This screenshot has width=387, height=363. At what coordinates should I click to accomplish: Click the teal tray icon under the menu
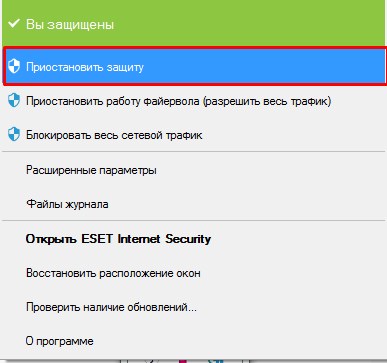coord(216,361)
